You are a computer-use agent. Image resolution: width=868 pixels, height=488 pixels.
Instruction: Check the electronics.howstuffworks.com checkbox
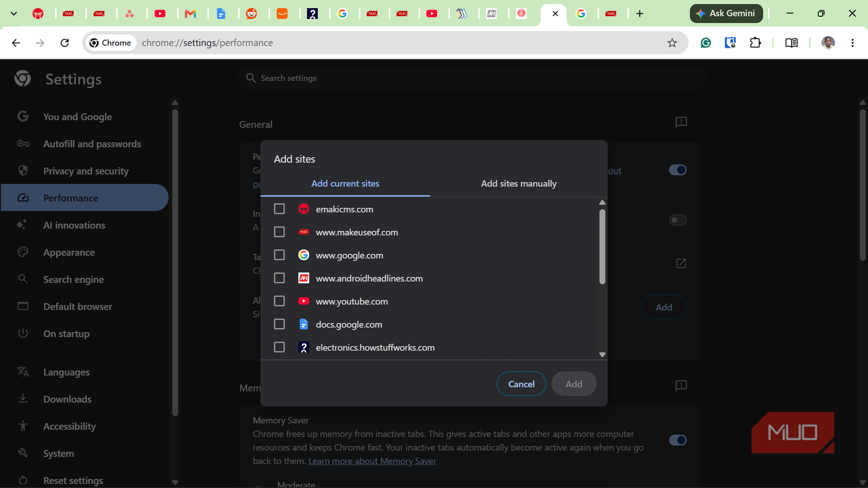tap(279, 348)
